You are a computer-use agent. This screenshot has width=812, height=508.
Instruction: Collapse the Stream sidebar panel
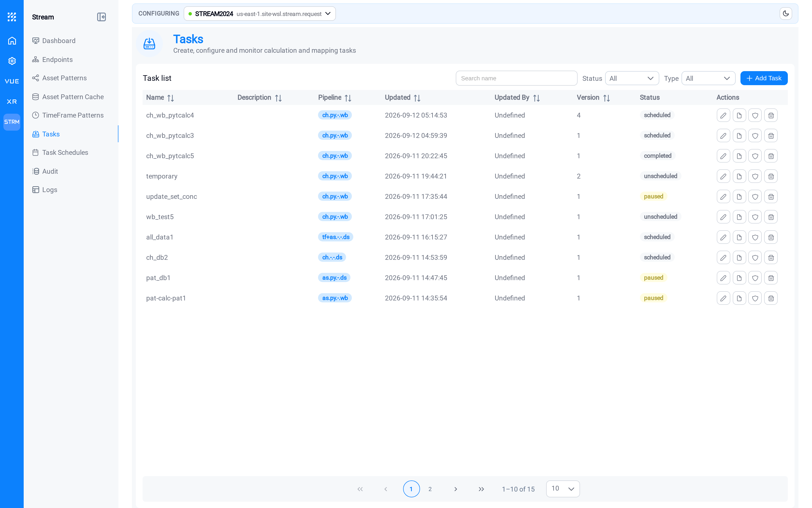[101, 17]
